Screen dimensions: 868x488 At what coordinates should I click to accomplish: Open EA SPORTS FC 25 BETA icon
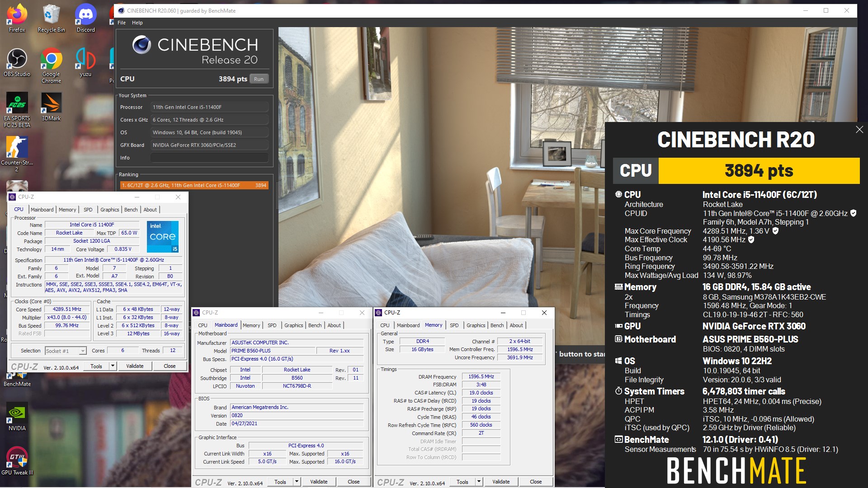pyautogui.click(x=17, y=110)
